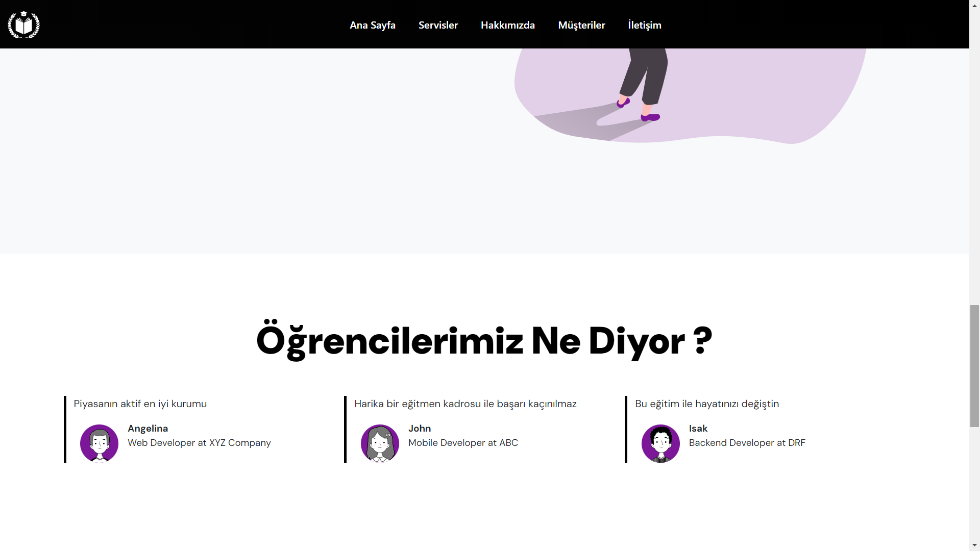Click the name Isak

pos(698,429)
